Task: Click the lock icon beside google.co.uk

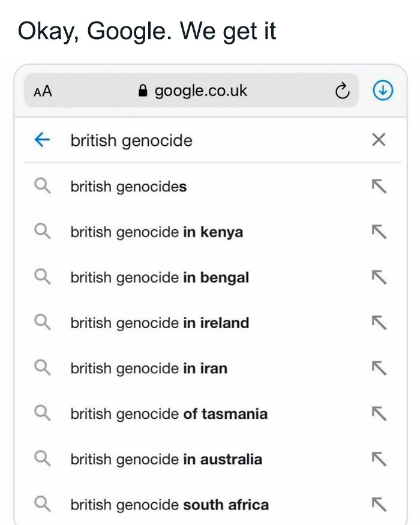Action: point(143,91)
